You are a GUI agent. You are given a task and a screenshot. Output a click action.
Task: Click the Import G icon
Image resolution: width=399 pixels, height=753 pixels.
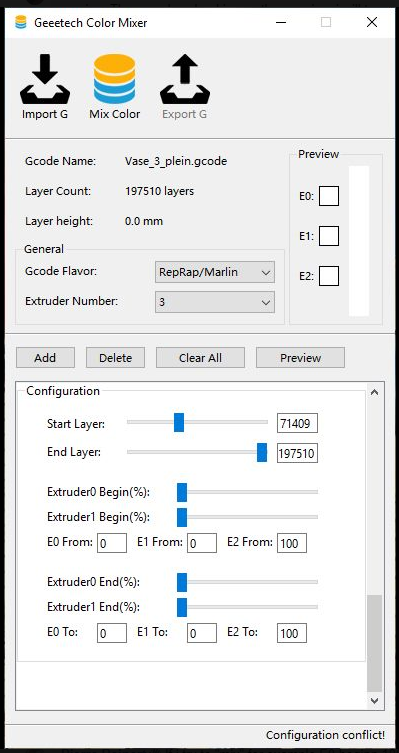[45, 79]
